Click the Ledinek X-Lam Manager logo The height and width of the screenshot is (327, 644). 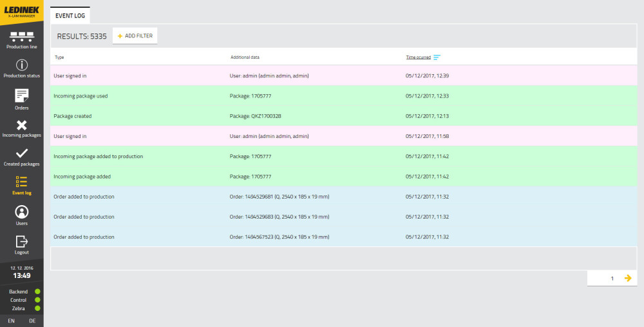point(21,12)
